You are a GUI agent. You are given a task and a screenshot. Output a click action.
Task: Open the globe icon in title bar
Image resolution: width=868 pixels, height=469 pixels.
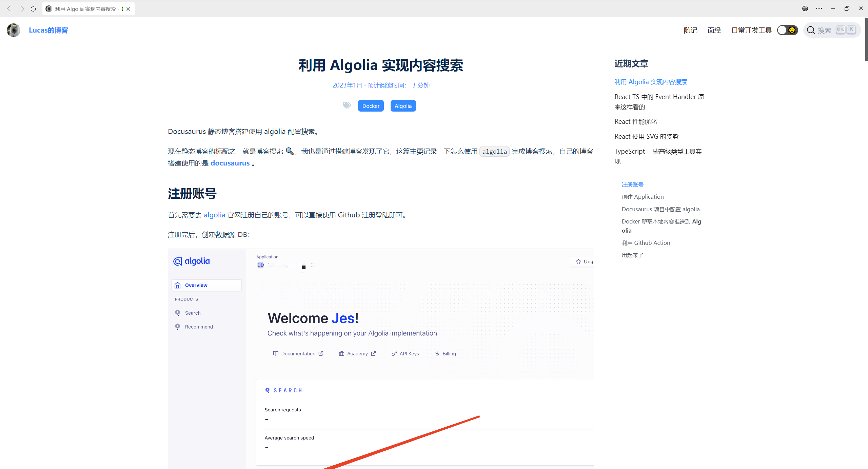(805, 8)
